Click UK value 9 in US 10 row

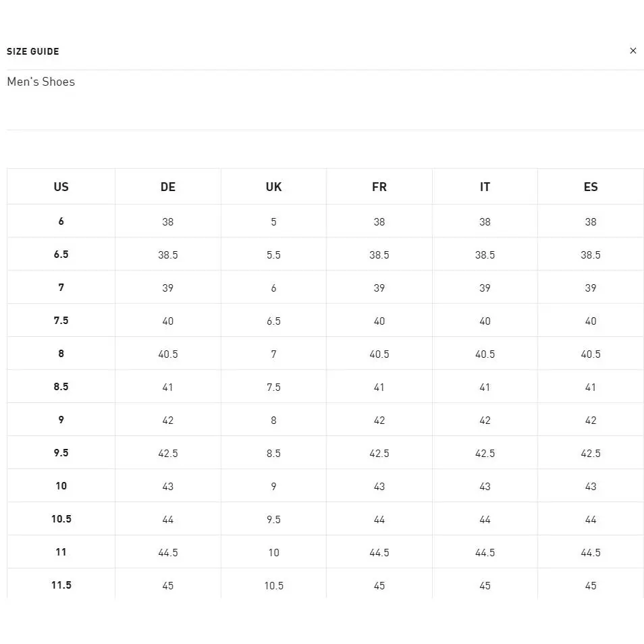click(273, 487)
